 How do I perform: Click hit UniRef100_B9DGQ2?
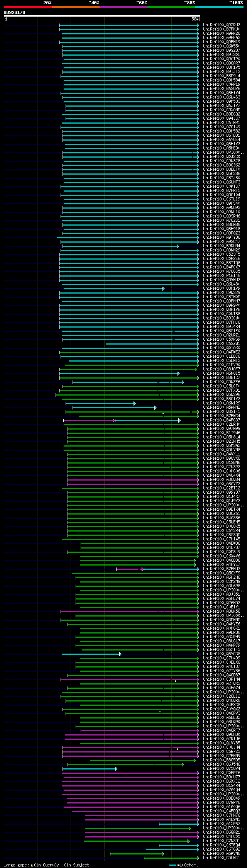click(222, 114)
